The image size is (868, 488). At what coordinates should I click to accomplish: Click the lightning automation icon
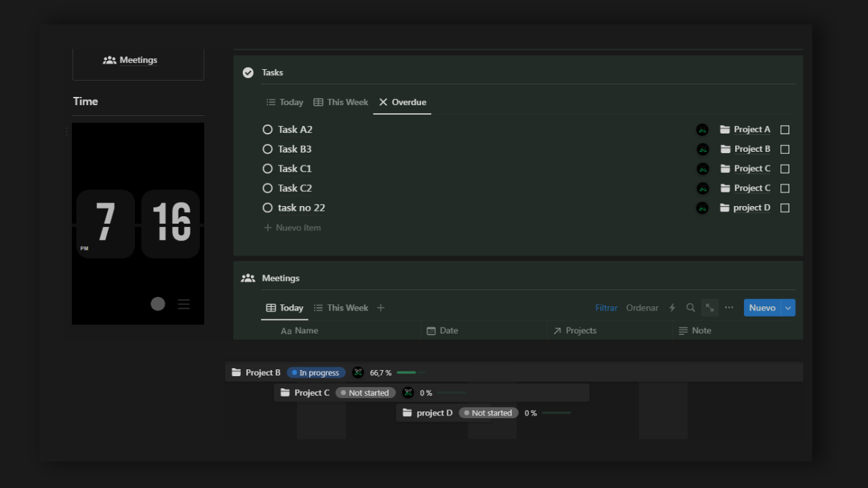[672, 308]
